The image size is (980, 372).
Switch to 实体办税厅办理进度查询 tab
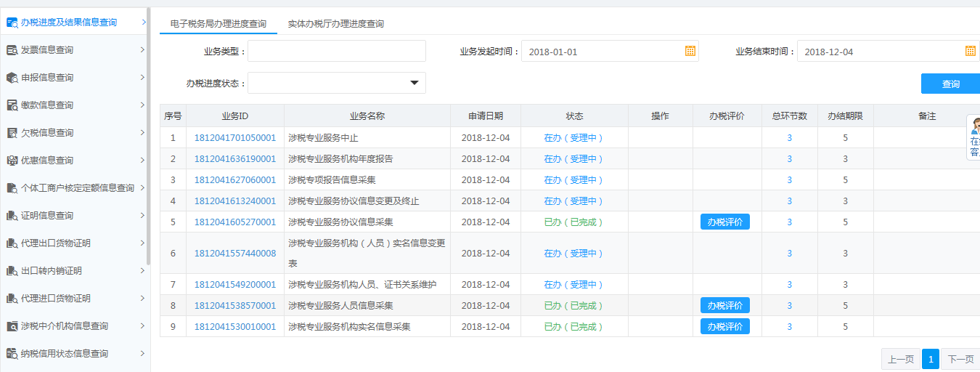coord(335,24)
